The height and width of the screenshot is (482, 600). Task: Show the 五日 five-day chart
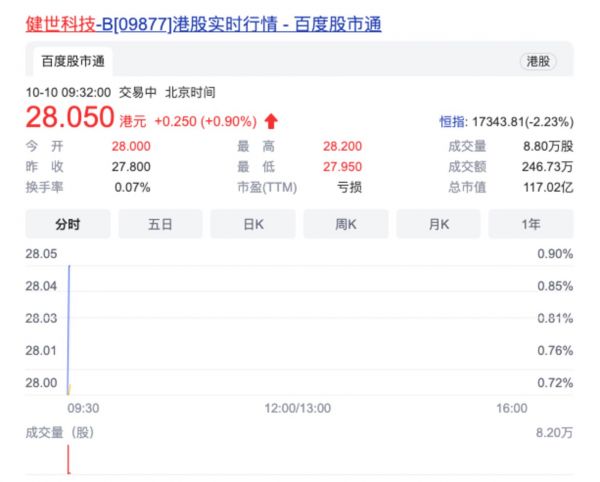[x=160, y=224]
